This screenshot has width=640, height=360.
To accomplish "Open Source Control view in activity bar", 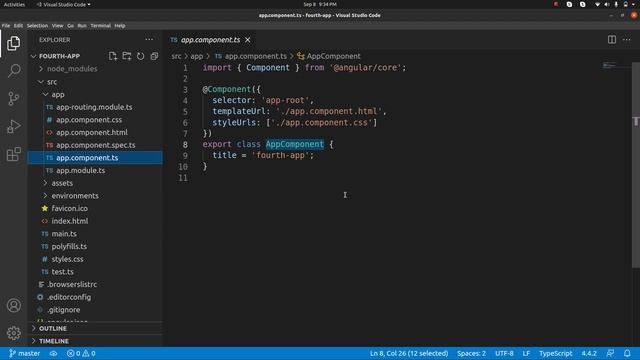I will [x=13, y=99].
